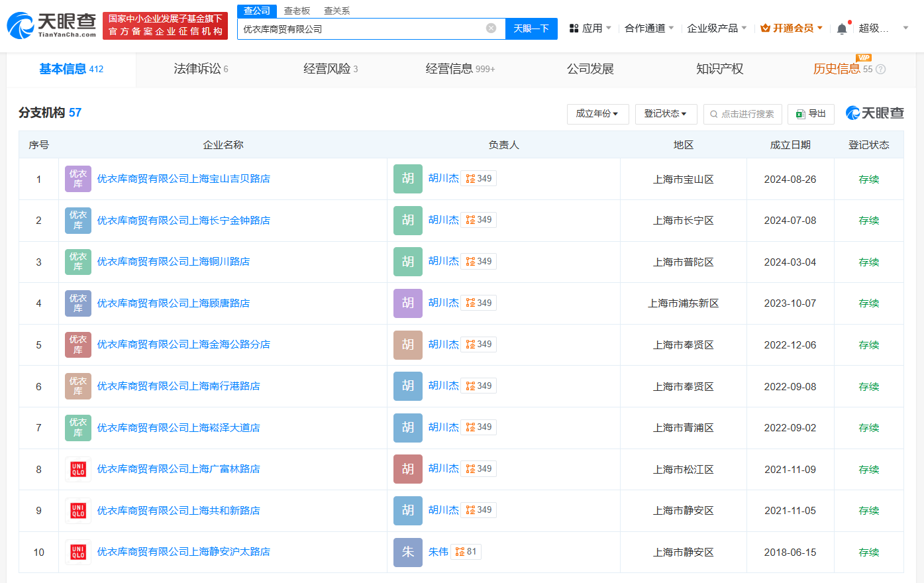Click the date 2024-08-26
Screen dimensions: 924x583
click(x=790, y=179)
